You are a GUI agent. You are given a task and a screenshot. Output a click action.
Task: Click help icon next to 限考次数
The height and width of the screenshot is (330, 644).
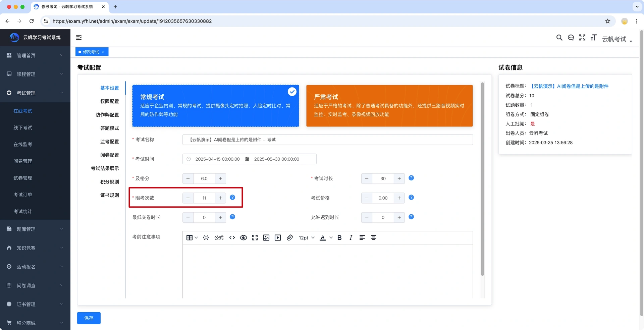point(232,197)
